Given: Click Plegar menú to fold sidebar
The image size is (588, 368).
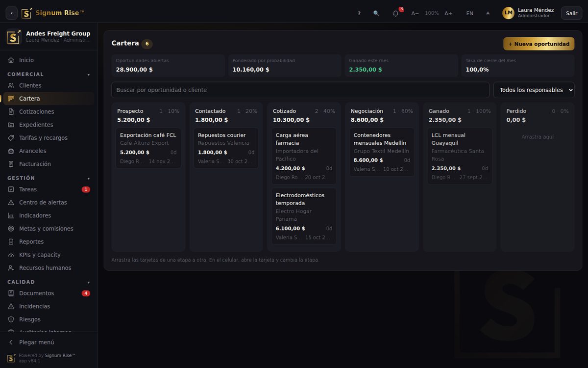Looking at the screenshot, I should click(x=49, y=342).
